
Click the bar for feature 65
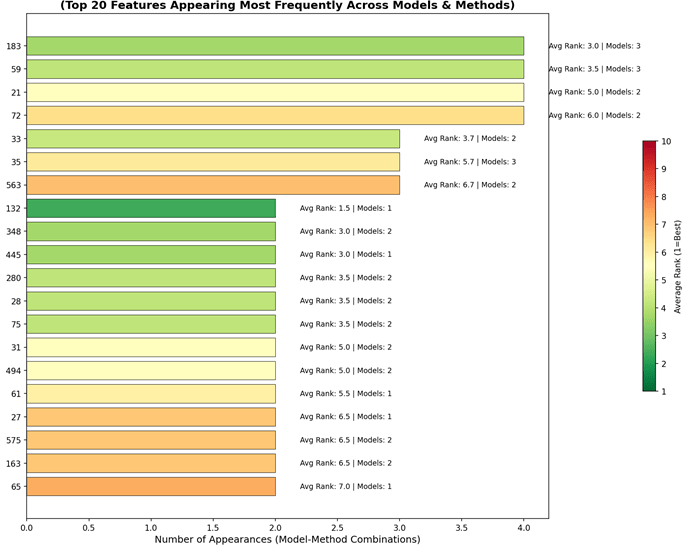point(151,486)
